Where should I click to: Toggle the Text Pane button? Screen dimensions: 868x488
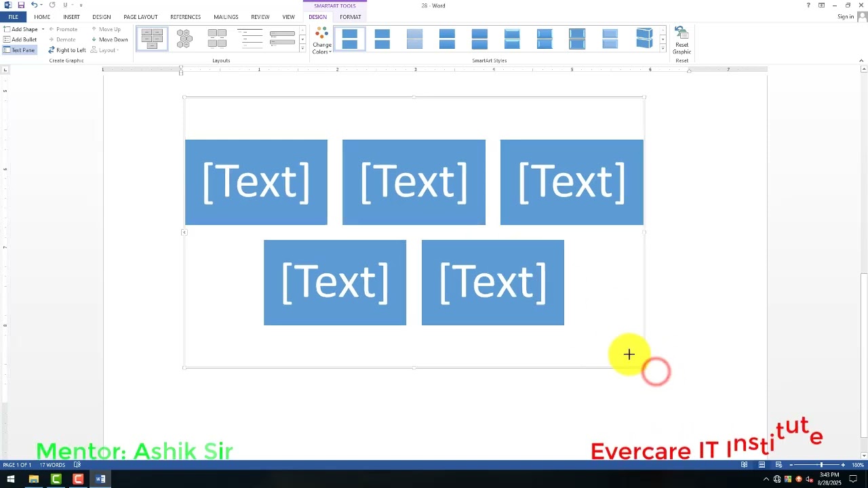point(20,50)
